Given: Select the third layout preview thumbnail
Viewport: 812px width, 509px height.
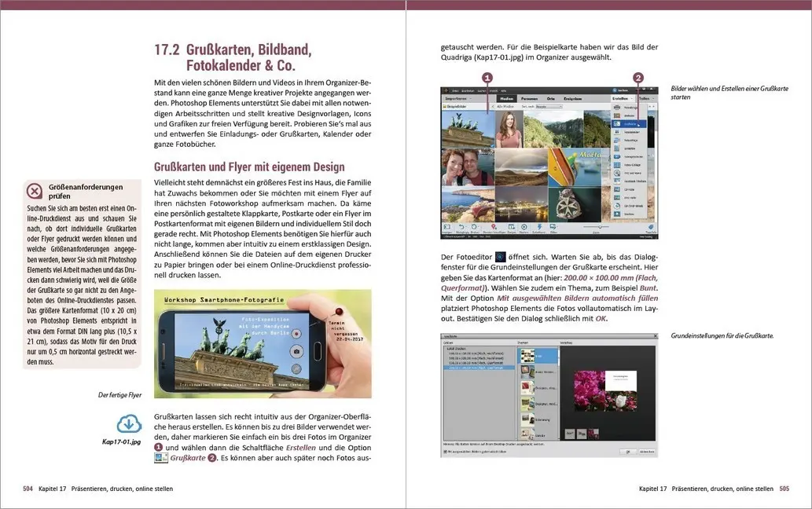Looking at the screenshot, I should (x=593, y=434).
